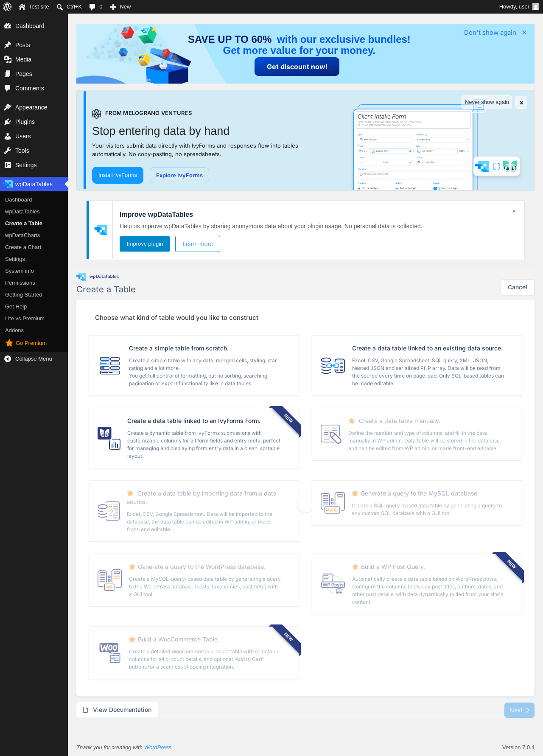The image size is (543, 756).
Task: Click the plus New icon
Action: click(x=113, y=7)
